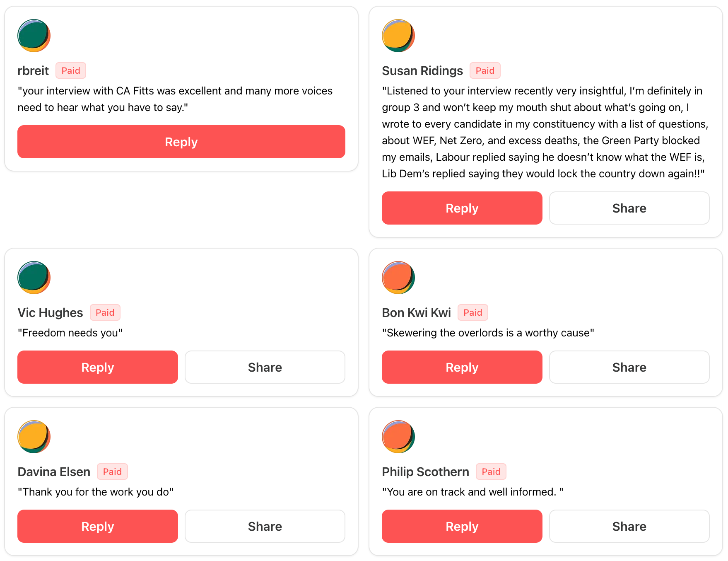Reply to Susan Ridings' comment
Screen dimensions: 728x561
pyautogui.click(x=462, y=208)
